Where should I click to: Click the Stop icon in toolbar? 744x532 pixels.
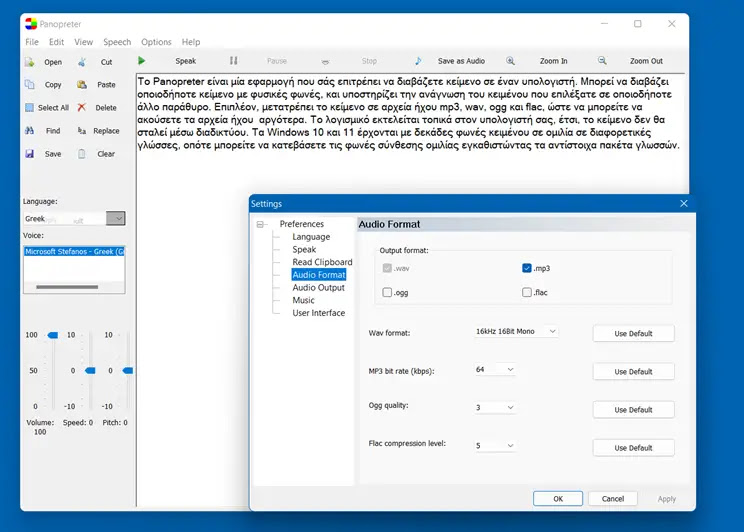[x=325, y=62]
